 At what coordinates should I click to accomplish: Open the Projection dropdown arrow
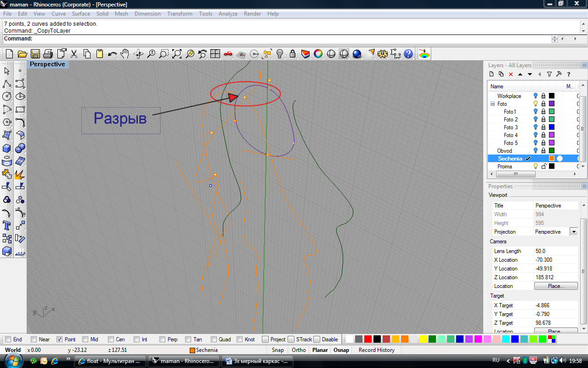[x=573, y=232]
